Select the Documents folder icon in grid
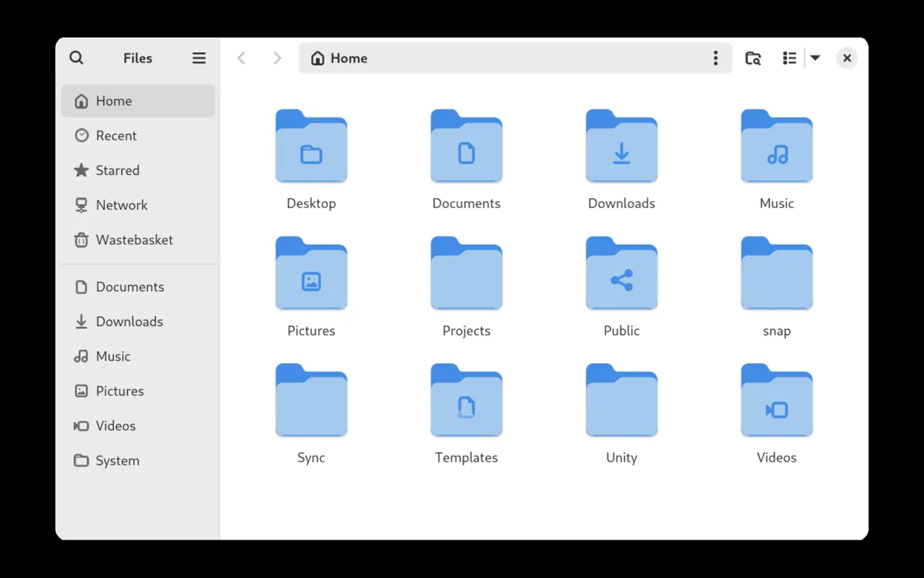924x578 pixels. (x=467, y=146)
